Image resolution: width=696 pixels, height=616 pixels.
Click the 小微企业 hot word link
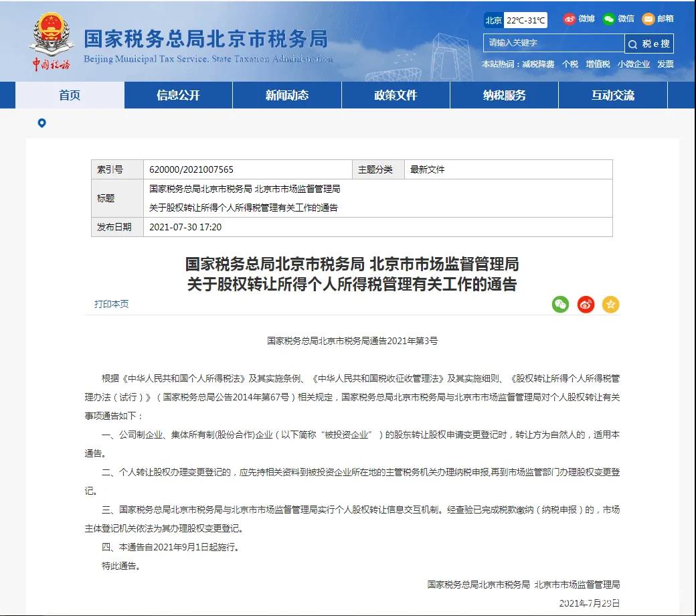[633, 64]
